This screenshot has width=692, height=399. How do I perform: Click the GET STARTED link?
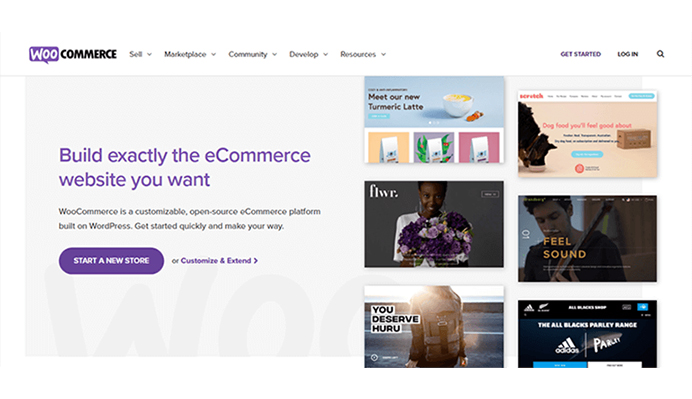(x=580, y=54)
